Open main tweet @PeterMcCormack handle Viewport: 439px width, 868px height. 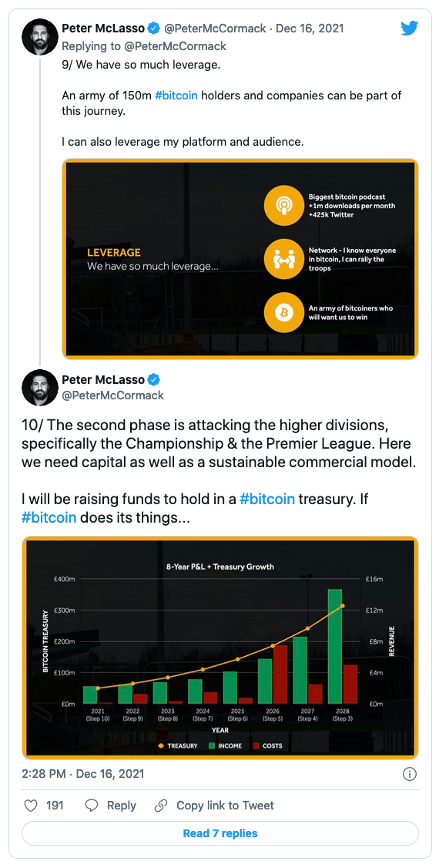pyautogui.click(x=112, y=395)
